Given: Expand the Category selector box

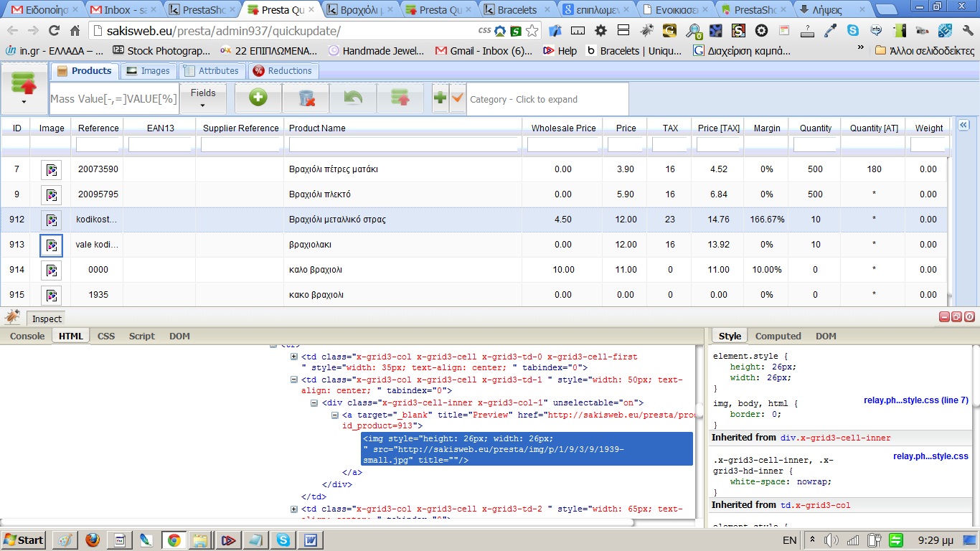Looking at the screenshot, I should 547,99.
